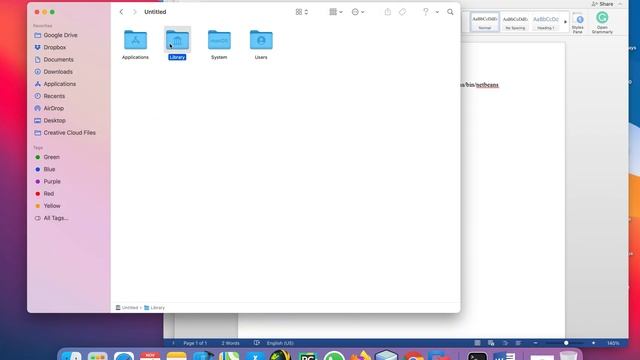The width and height of the screenshot is (640, 360).
Task: Click the zoom in plus in Word
Action: click(593, 343)
